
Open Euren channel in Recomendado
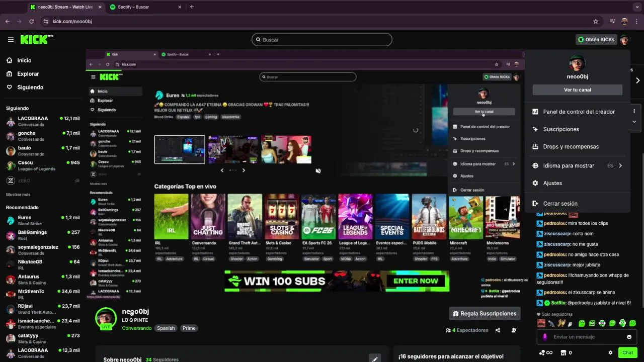(x=43, y=220)
